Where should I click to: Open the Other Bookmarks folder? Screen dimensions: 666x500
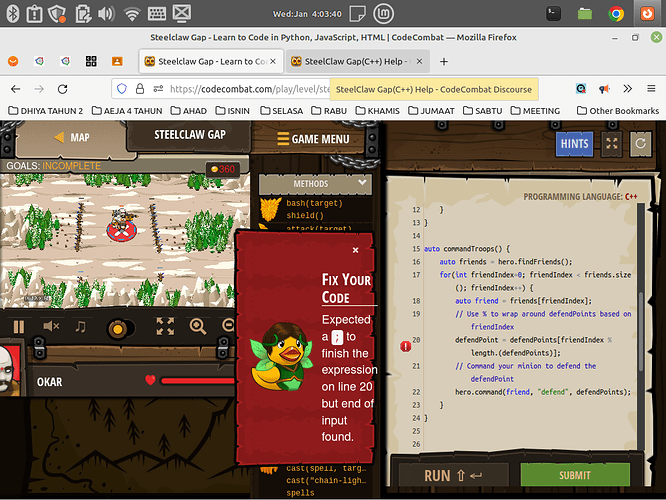coord(618,111)
